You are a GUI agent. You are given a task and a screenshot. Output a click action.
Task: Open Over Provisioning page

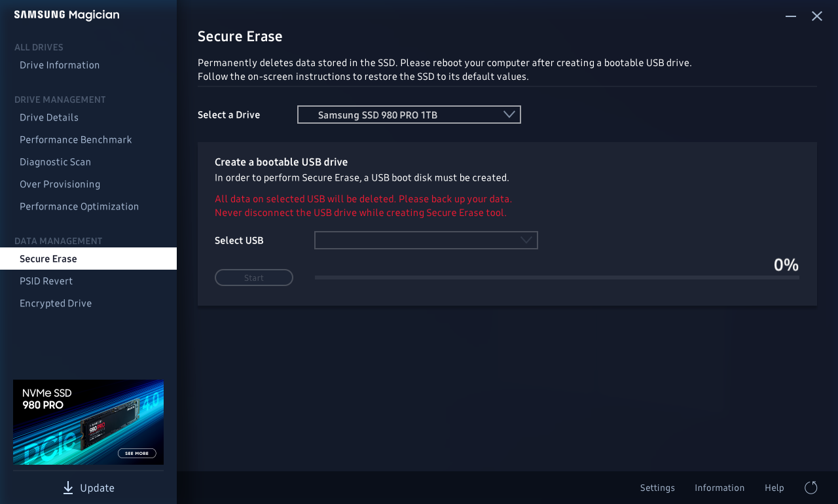pyautogui.click(x=60, y=184)
